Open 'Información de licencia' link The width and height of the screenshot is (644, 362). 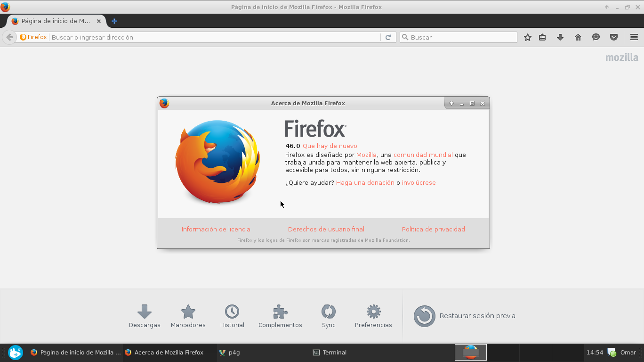click(x=216, y=230)
